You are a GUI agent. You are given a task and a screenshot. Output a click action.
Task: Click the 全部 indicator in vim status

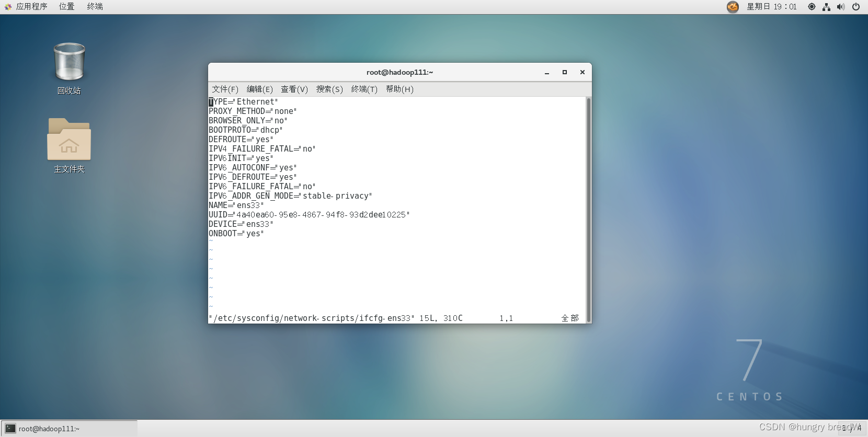click(570, 318)
